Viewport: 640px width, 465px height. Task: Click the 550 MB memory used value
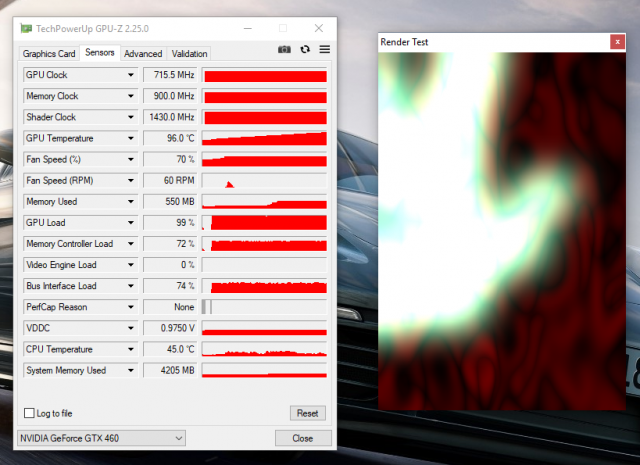[170, 202]
